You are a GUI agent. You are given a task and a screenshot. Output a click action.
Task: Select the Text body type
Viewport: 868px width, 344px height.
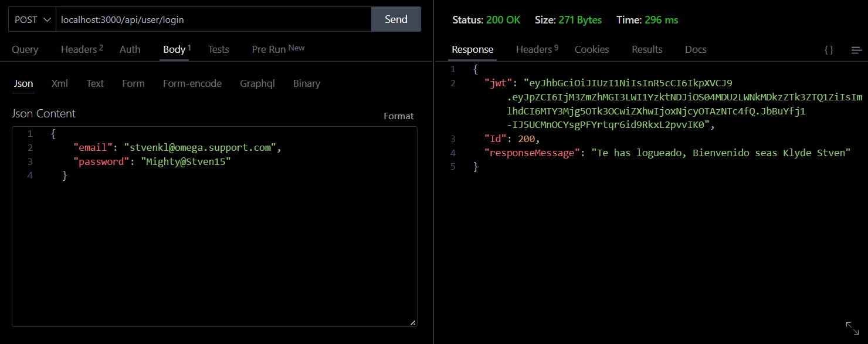click(95, 83)
